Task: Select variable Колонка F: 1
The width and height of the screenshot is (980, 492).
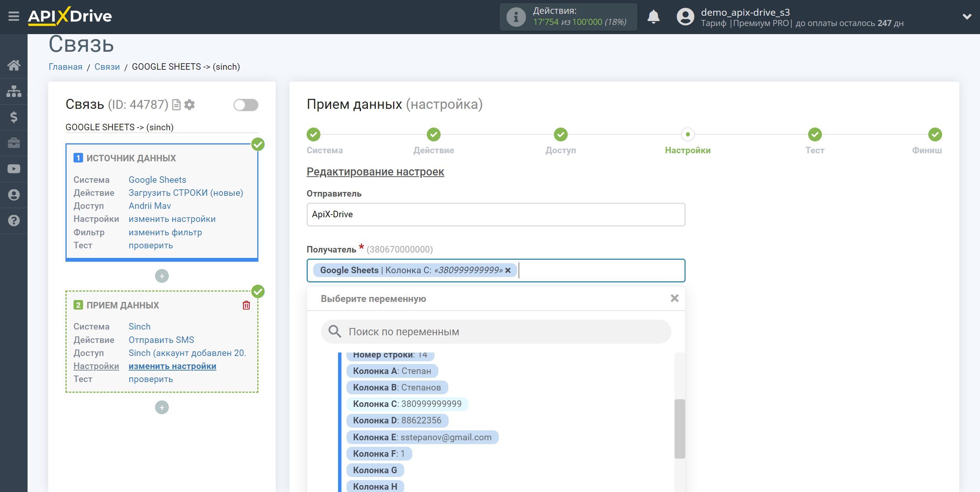Action: click(x=379, y=454)
